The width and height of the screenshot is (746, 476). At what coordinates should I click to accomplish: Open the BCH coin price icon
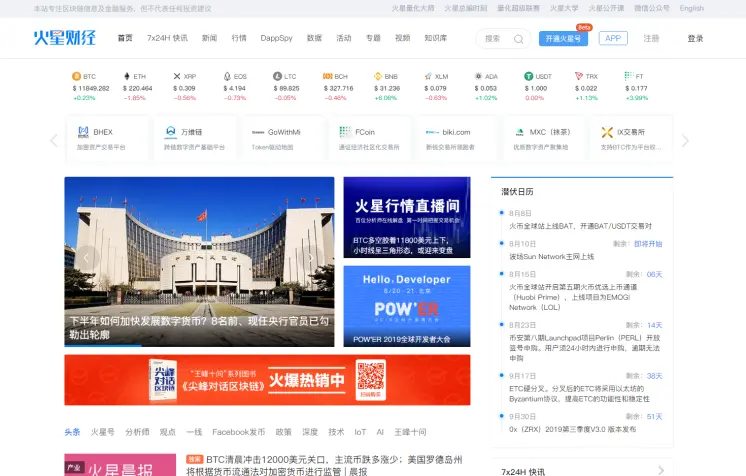point(327,76)
